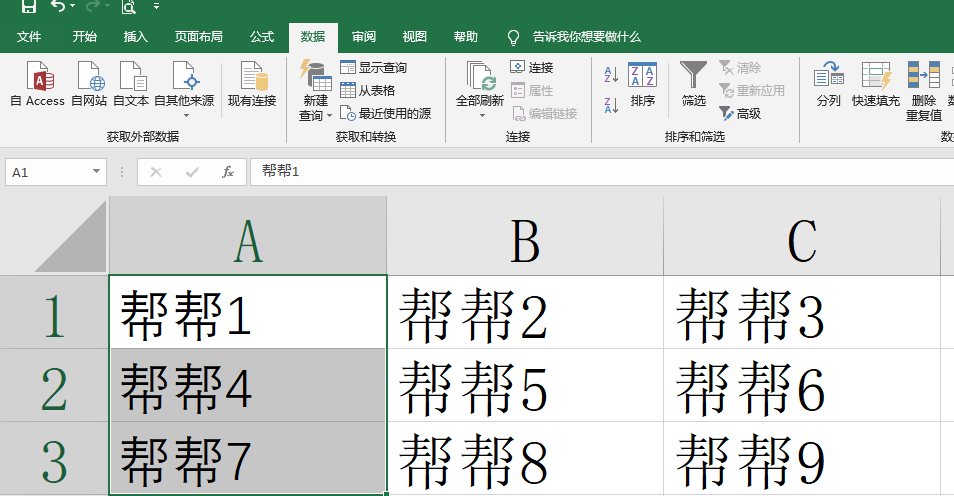The height and width of the screenshot is (496, 954).
Task: Click 最近使用的源 button
Action: (x=386, y=113)
